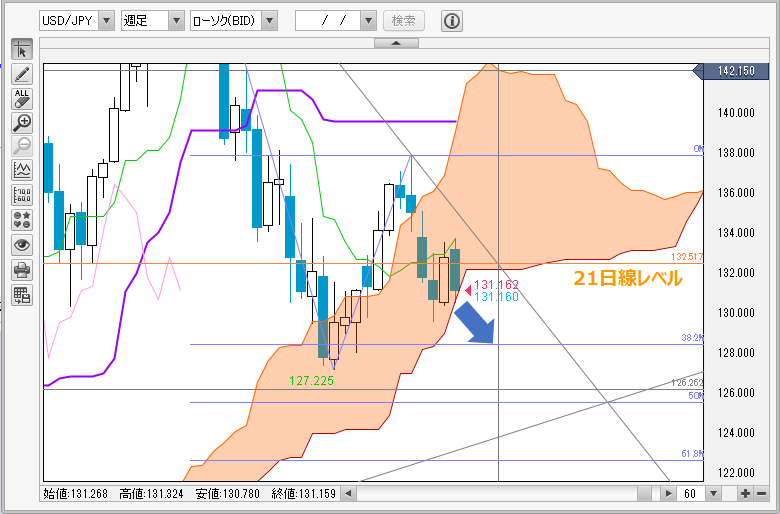Click the 136.000 axis price label
Screen dimensions: 780x514
coord(736,193)
